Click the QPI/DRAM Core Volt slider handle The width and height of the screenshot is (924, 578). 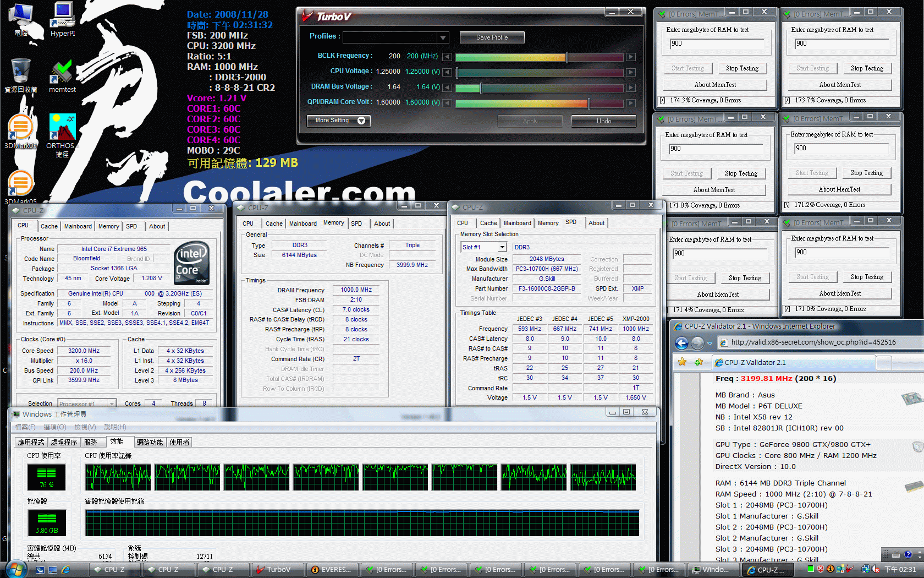coord(588,103)
